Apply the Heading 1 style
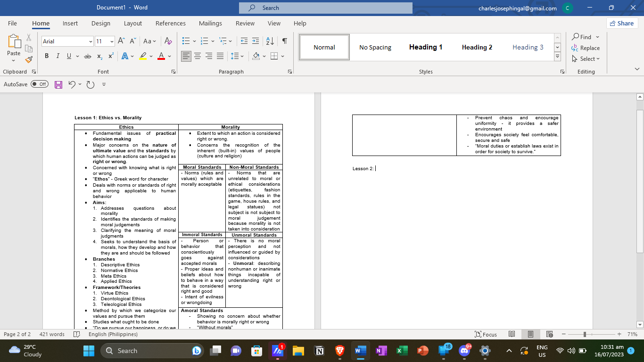The width and height of the screenshot is (644, 362). (x=426, y=47)
